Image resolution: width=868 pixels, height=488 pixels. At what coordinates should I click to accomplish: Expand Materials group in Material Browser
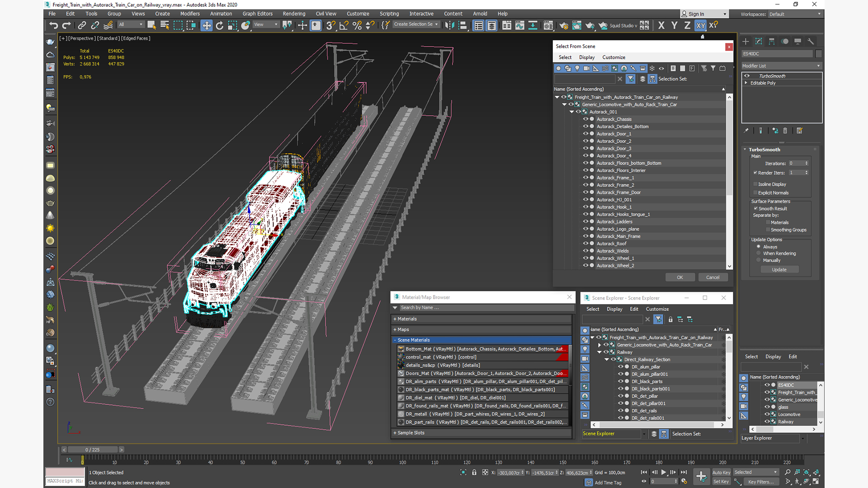pos(481,319)
